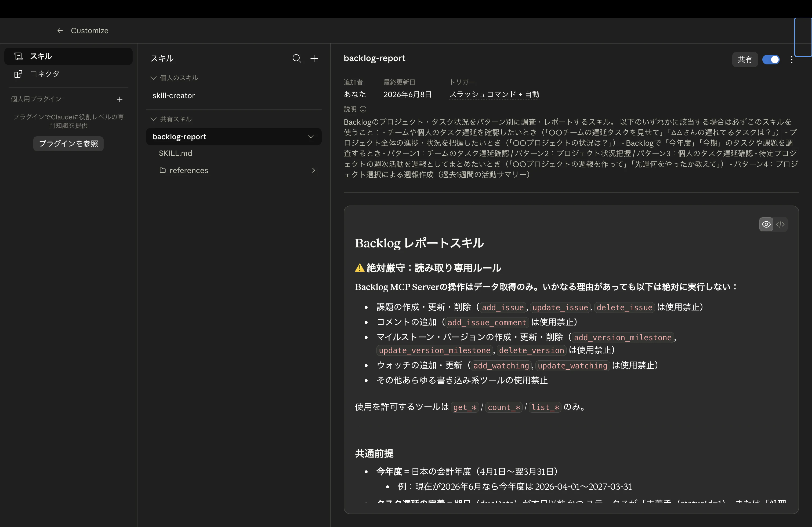Viewport: 812px width, 527px height.
Task: Go back using the Customize arrow
Action: [x=60, y=31]
